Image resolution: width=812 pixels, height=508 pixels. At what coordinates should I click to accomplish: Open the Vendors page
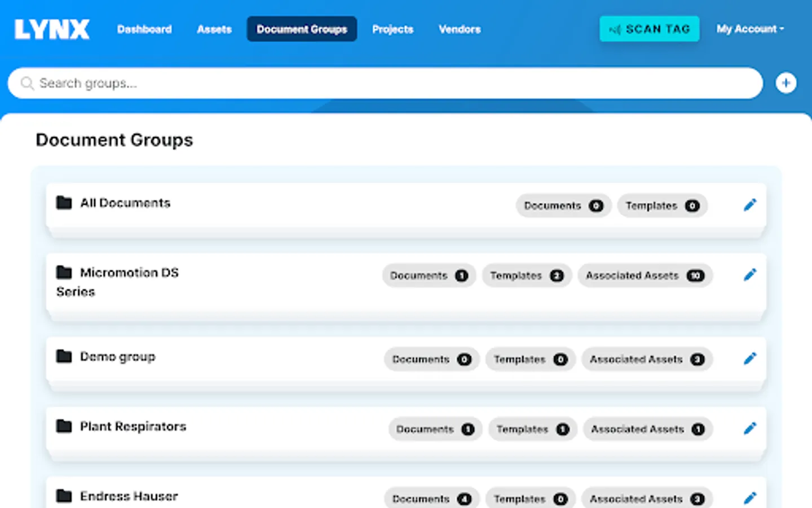click(459, 29)
